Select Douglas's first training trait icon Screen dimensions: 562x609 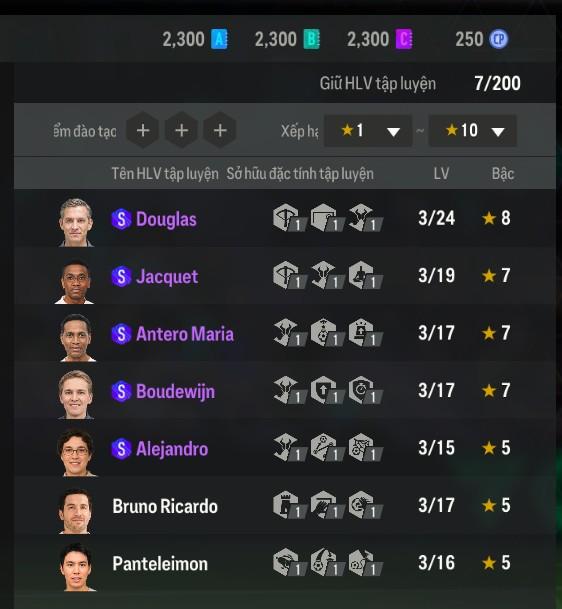289,218
